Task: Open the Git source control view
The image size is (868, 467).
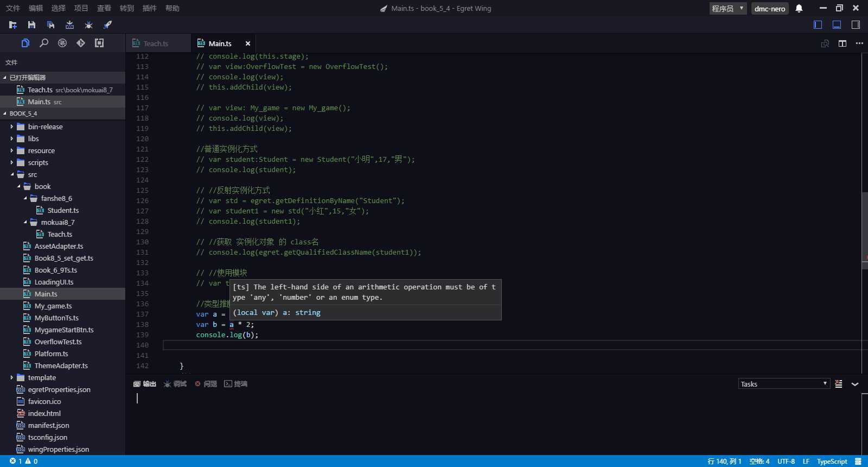Action: [81, 43]
